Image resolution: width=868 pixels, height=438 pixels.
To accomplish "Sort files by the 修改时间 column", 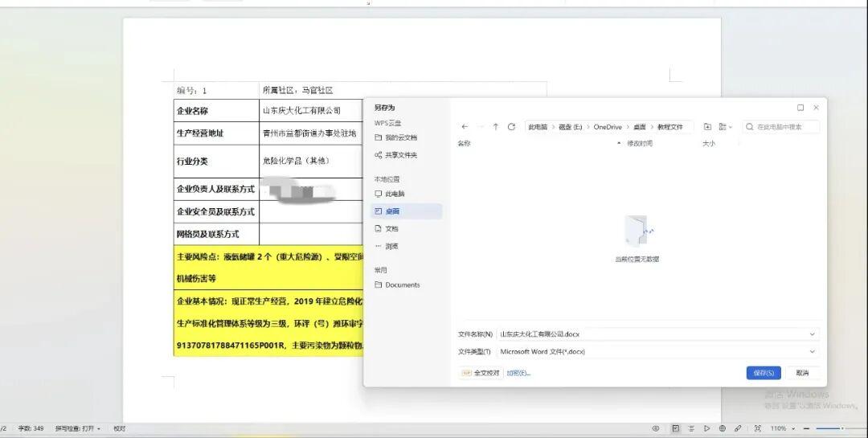I will (x=640, y=143).
